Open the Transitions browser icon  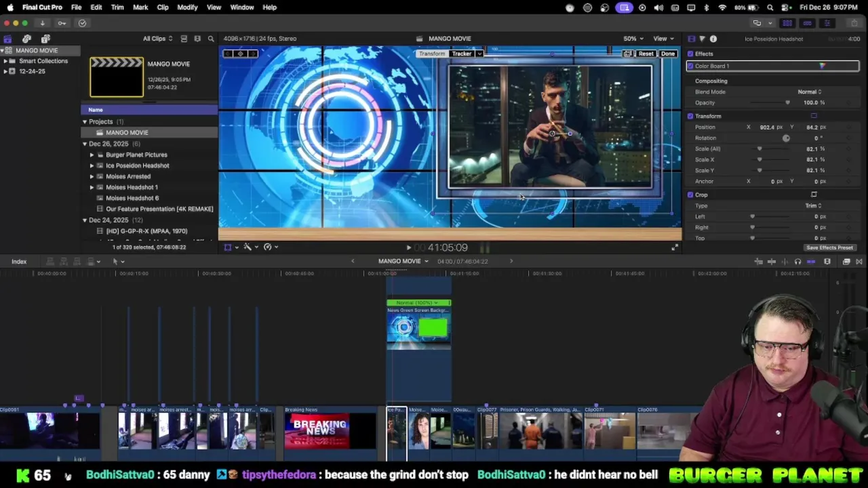(859, 262)
